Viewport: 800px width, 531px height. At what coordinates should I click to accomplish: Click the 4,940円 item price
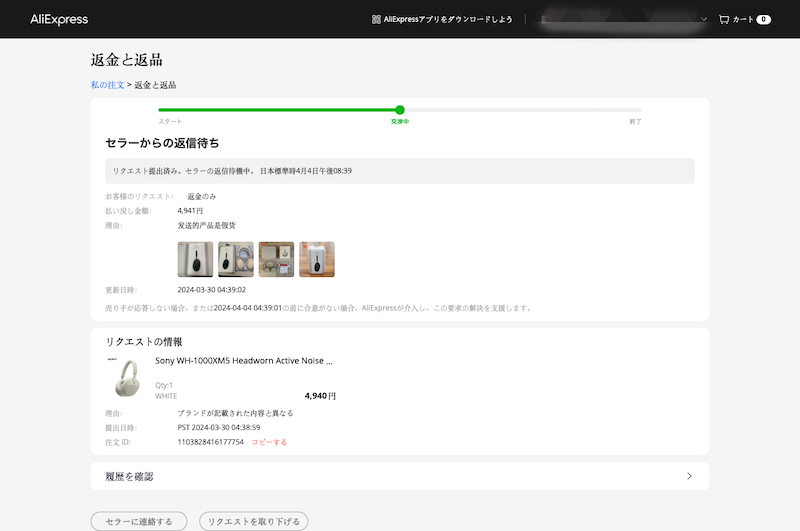pyautogui.click(x=320, y=396)
